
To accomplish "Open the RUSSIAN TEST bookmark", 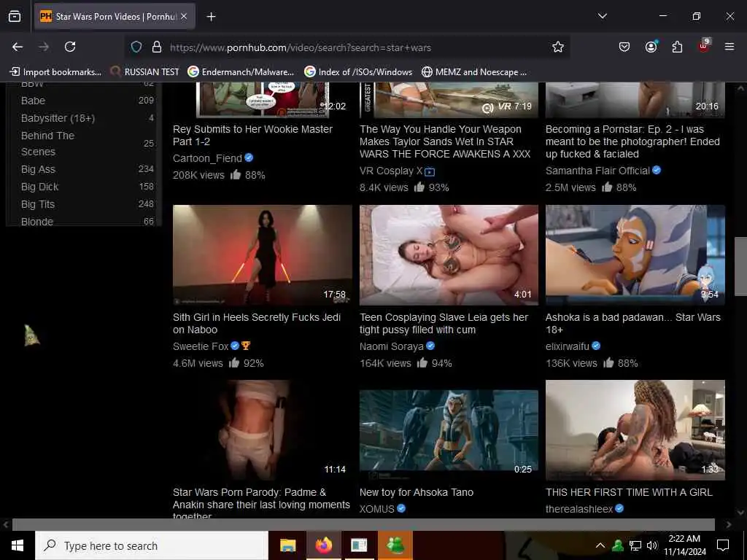I will [145, 72].
